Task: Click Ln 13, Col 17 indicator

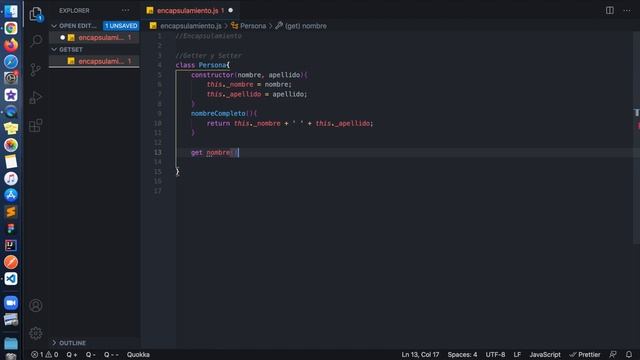Action: pos(420,354)
